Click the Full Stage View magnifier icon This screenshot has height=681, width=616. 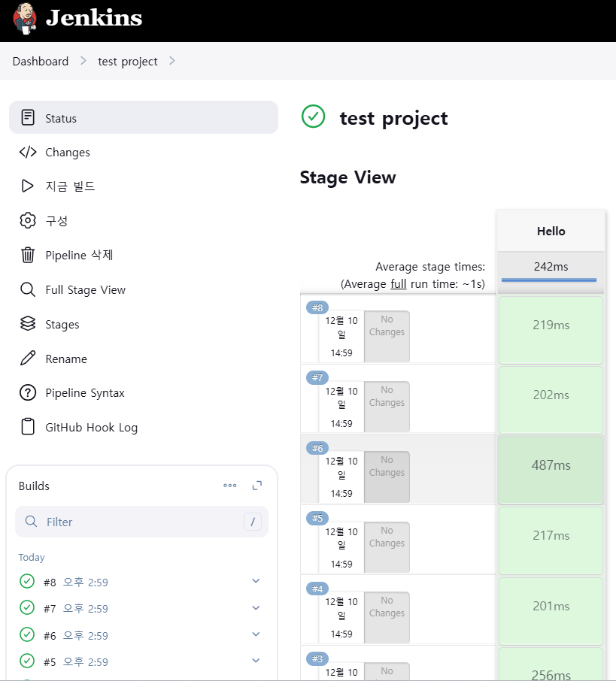coord(28,290)
